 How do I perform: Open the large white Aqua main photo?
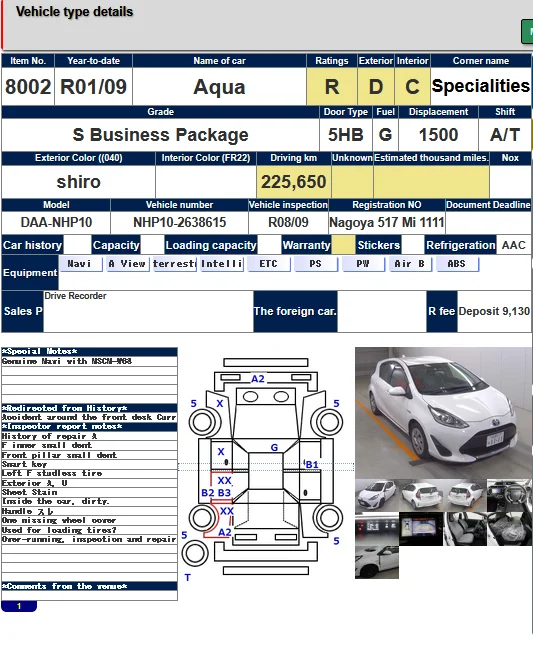click(443, 413)
